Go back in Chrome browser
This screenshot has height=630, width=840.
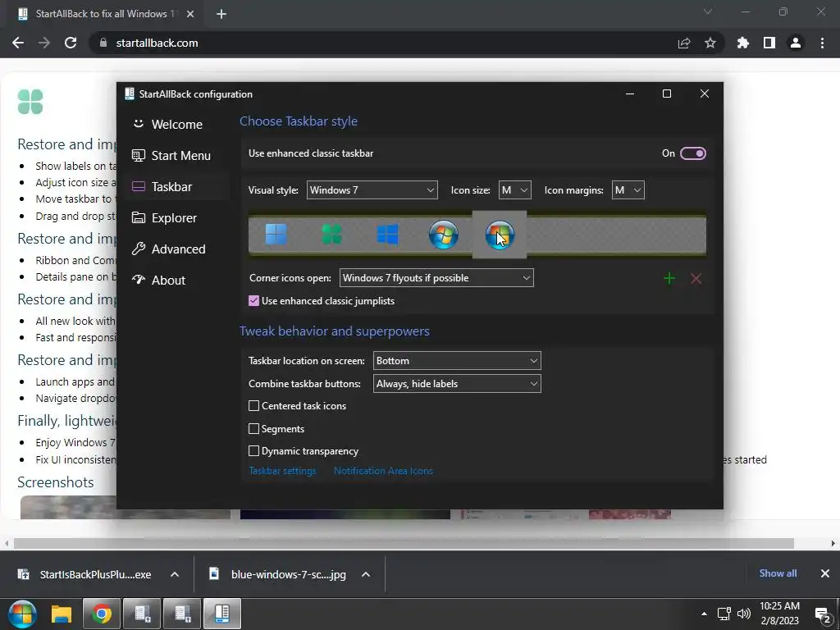(18, 43)
